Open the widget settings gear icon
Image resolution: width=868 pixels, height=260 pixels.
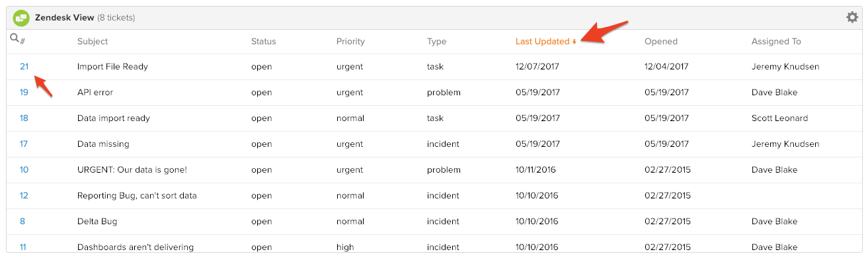[x=852, y=17]
